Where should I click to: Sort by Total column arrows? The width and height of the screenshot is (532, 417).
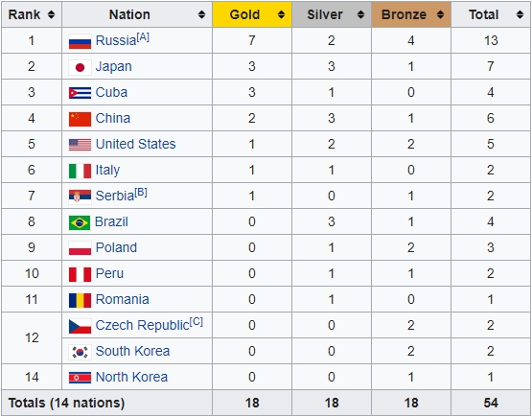point(520,14)
